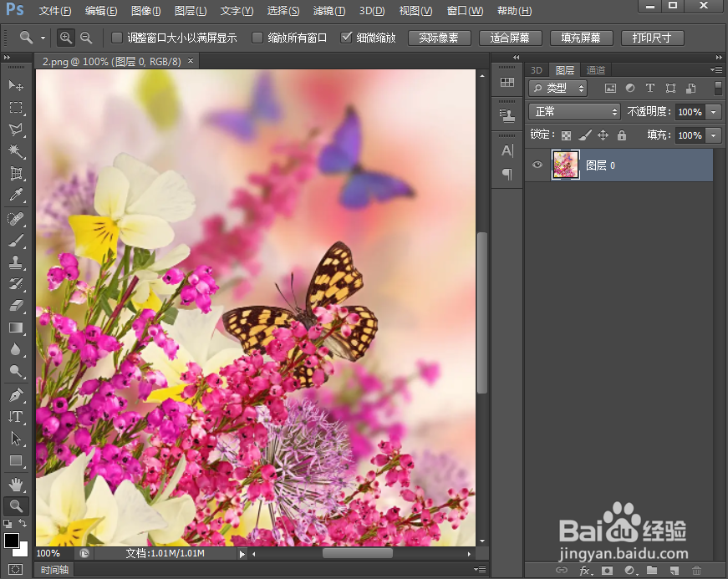728x579 pixels.
Task: Open the 窗口(W) menu
Action: [x=465, y=11]
